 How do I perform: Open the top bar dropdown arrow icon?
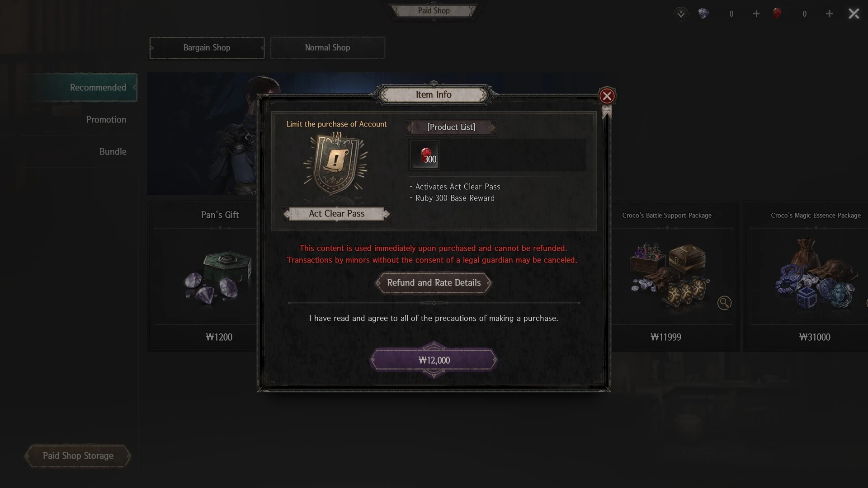tap(681, 14)
